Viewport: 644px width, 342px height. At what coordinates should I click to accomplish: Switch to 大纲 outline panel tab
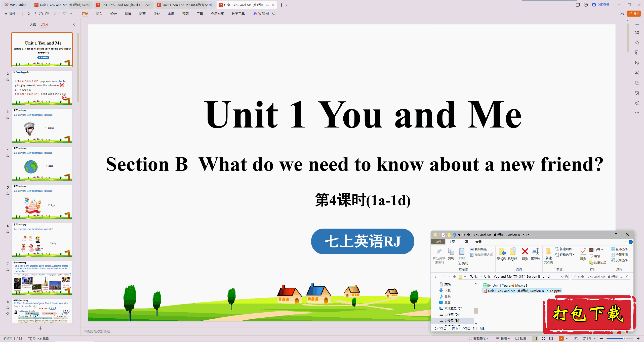pos(33,24)
